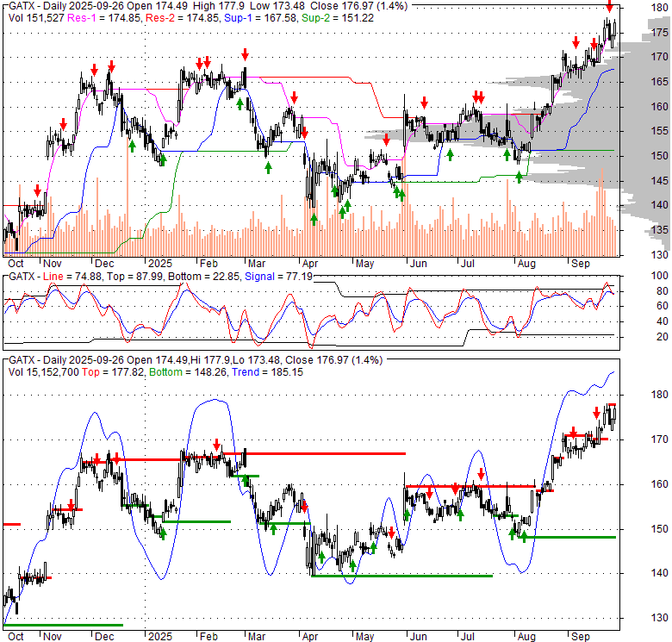This screenshot has width=672, height=642.
Task: Click the '130' price label on the bottom chart
Action: click(660, 618)
